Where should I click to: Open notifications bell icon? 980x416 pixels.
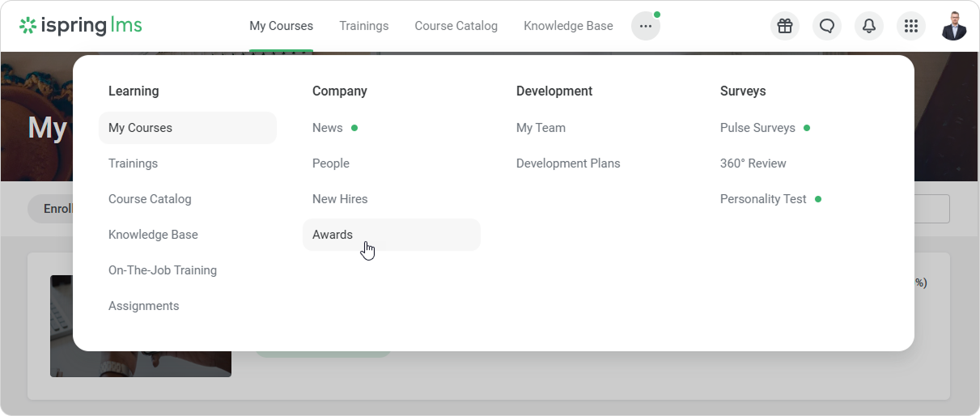868,26
